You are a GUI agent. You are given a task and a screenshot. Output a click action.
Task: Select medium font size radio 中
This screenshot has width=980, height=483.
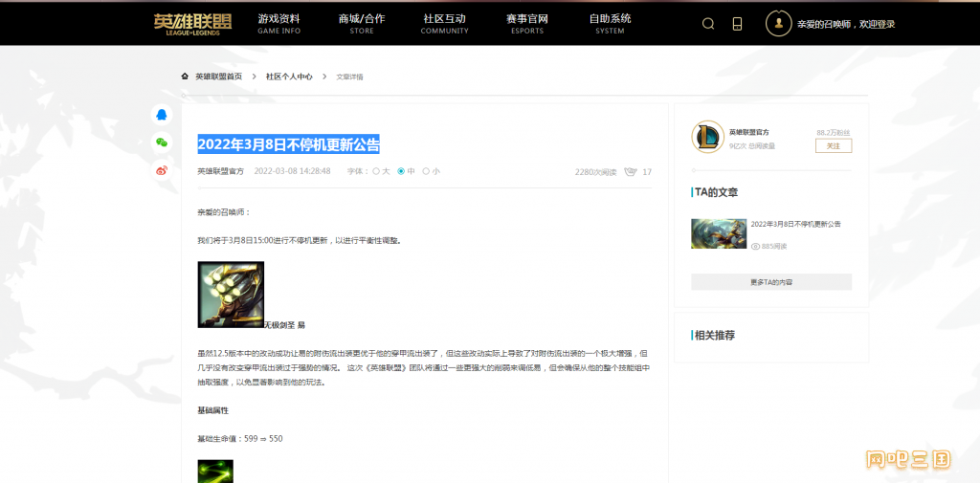pyautogui.click(x=401, y=172)
